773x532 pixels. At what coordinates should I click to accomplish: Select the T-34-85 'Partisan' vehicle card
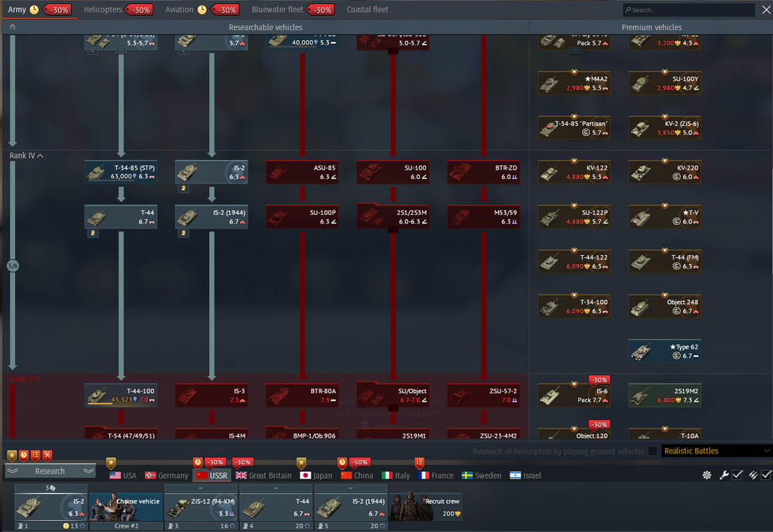point(574,128)
